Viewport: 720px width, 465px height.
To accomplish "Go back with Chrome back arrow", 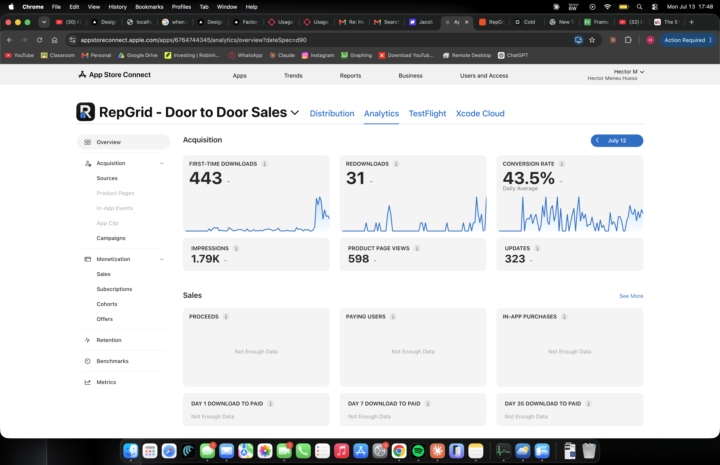I will pos(10,40).
